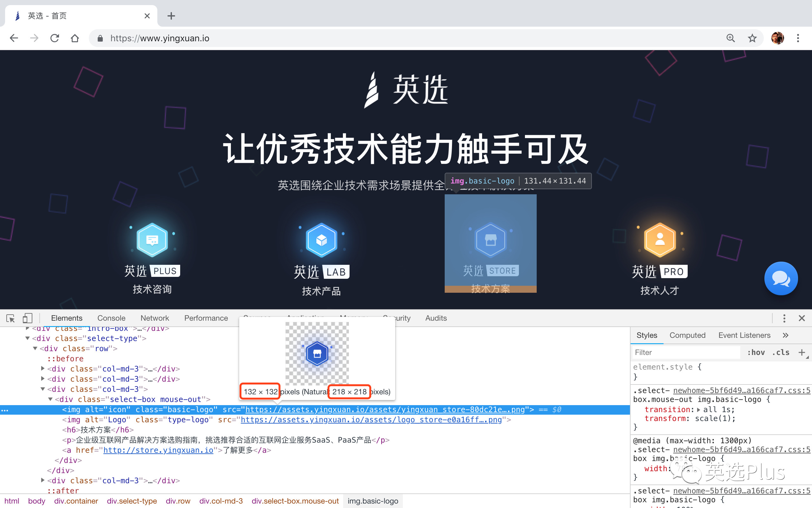Screen dimensions: 812x508
Task: Open a new browser tab
Action: pos(171,16)
